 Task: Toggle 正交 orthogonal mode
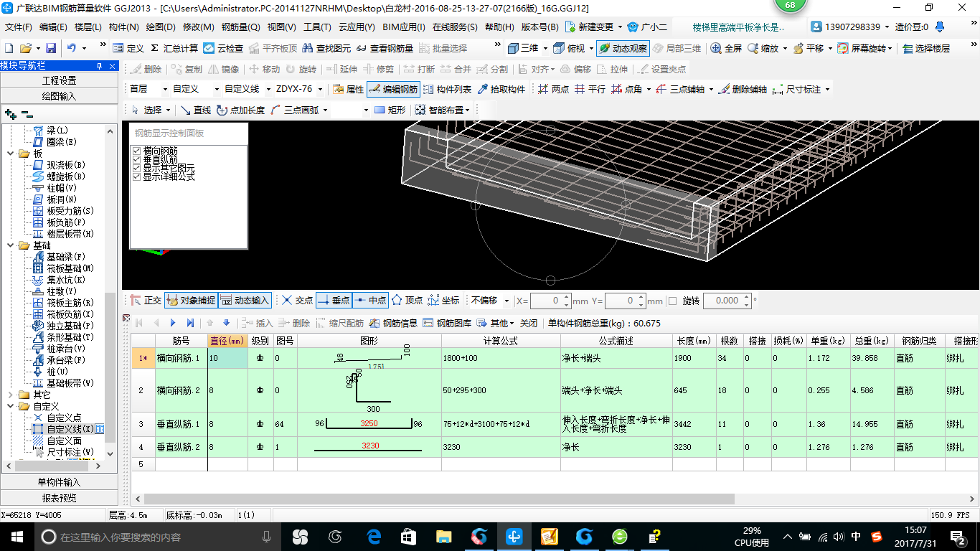pyautogui.click(x=146, y=301)
